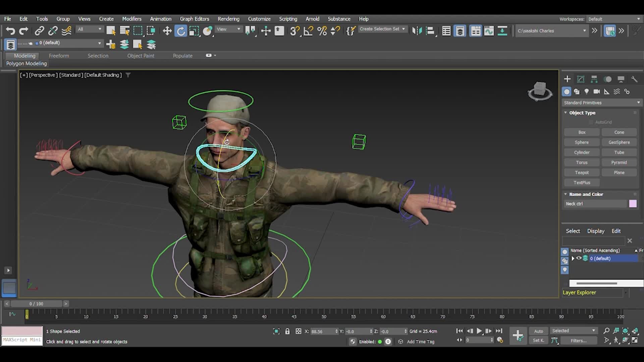This screenshot has width=644, height=362.
Task: Switch to the Freeform ribbon tab
Action: pos(59,56)
